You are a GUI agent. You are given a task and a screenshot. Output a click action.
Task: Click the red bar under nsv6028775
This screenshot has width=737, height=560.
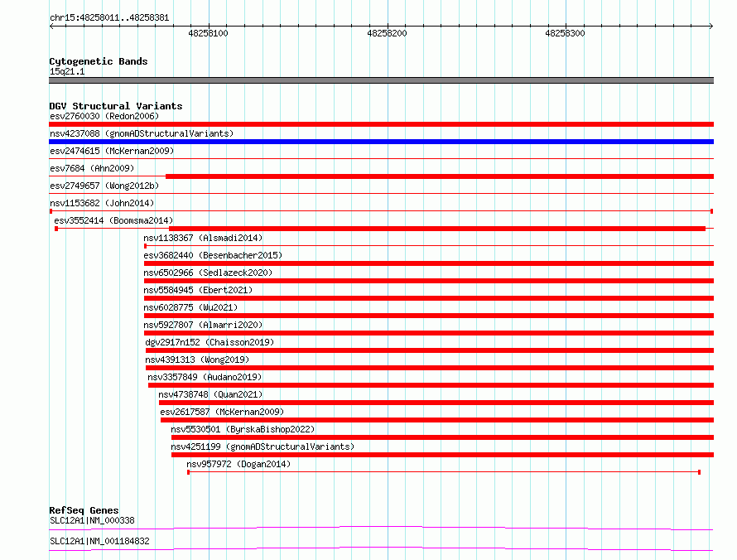[429, 316]
